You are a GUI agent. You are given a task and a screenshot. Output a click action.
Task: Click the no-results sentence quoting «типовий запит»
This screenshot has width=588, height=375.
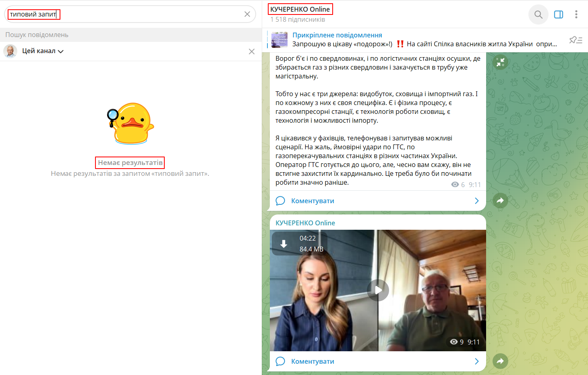point(130,174)
